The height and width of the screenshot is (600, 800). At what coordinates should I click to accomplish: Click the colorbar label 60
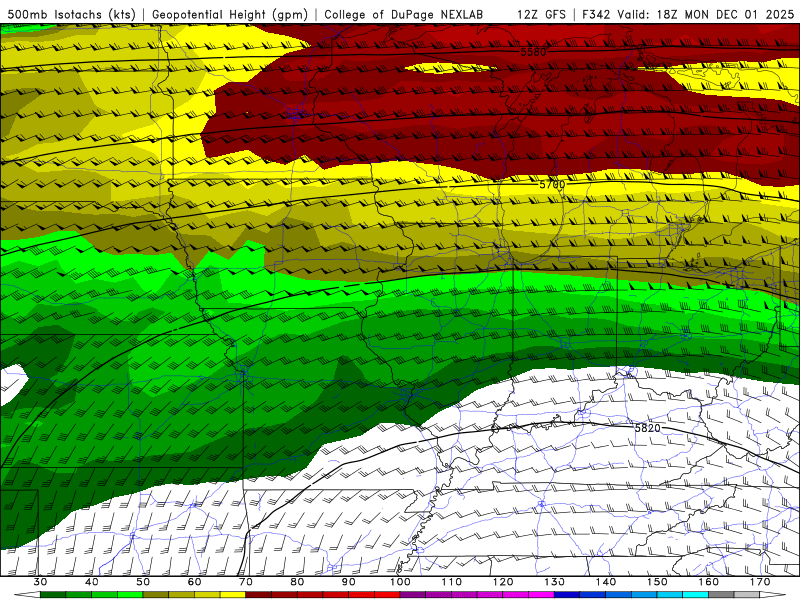[194, 582]
